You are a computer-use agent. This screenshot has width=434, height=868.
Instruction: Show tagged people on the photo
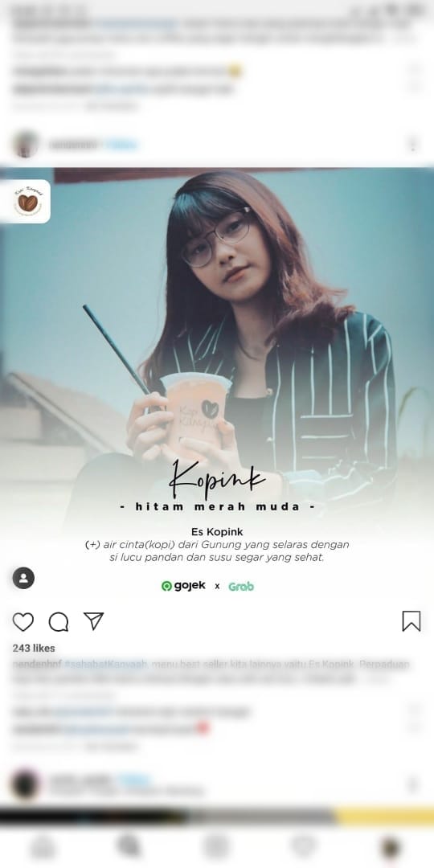pos(23,578)
